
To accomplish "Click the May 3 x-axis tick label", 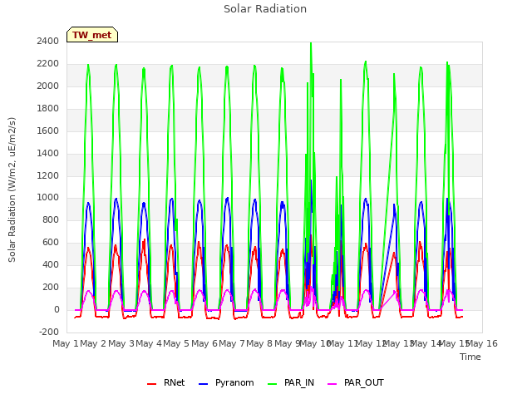I will tap(121, 343).
